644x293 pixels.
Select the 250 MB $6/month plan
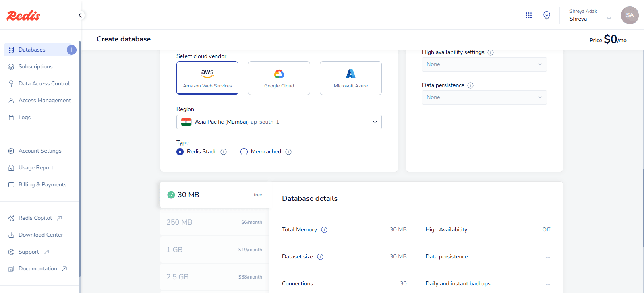[x=215, y=222]
